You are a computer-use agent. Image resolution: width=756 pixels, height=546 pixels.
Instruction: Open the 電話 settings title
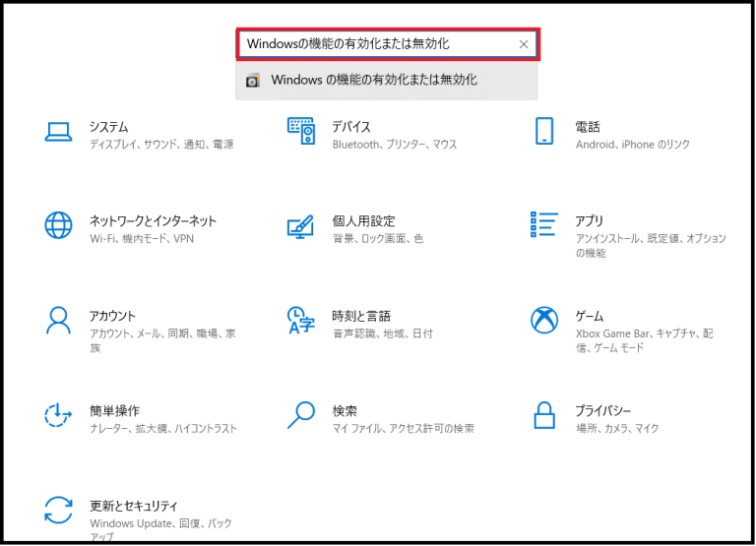(x=588, y=127)
